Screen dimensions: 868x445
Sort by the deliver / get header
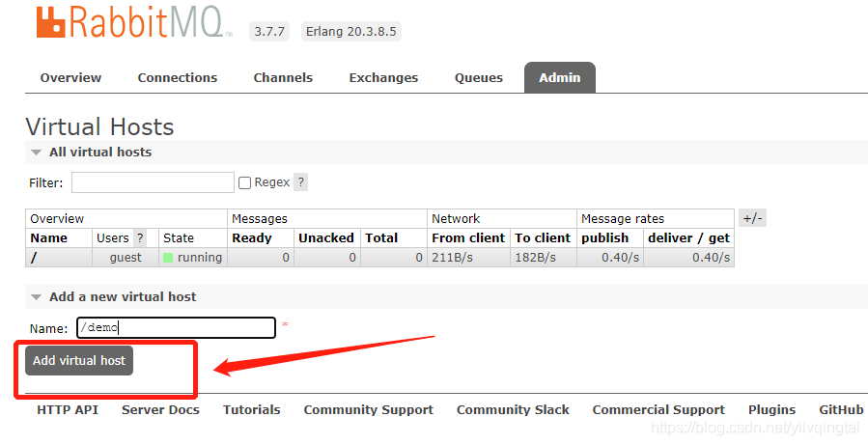[688, 238]
